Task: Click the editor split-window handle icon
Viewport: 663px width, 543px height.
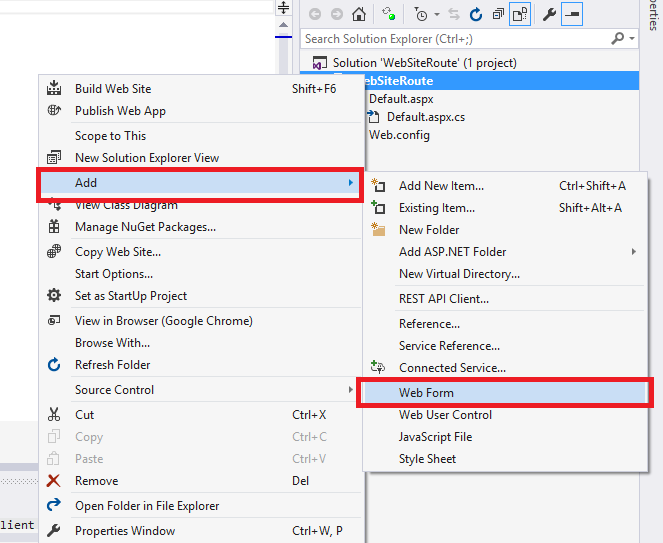Action: (283, 8)
